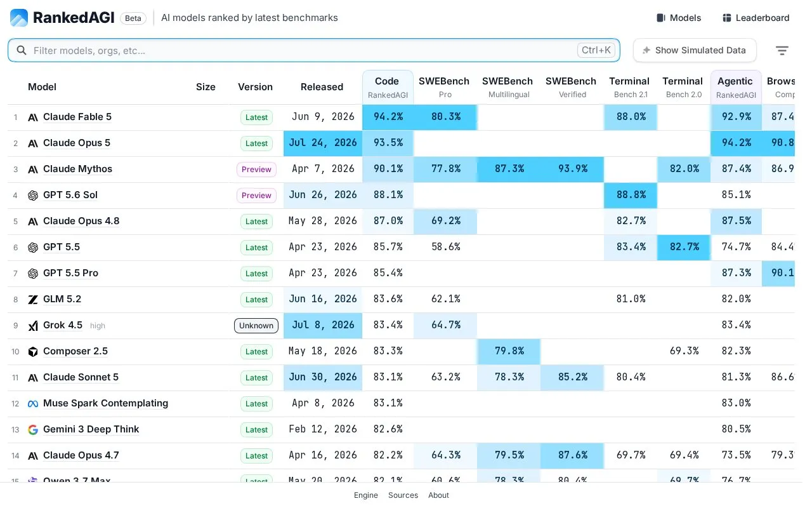Click the Unknown version badge for Grok 4.5
The height and width of the screenshot is (508, 812).
click(x=256, y=326)
